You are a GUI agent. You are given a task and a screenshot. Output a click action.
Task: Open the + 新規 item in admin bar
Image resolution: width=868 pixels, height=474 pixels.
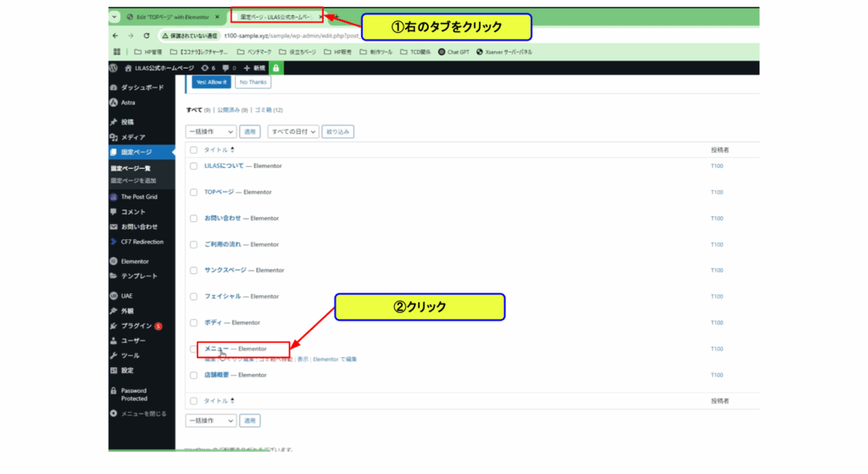coord(254,68)
